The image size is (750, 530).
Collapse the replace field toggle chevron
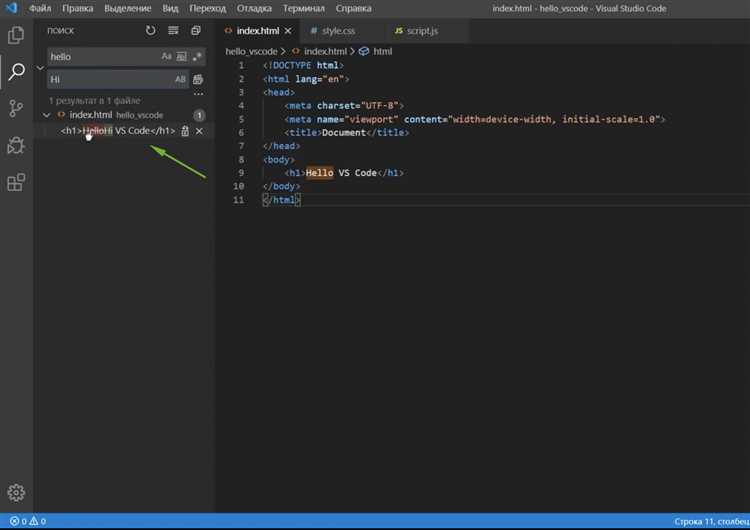pos(40,68)
